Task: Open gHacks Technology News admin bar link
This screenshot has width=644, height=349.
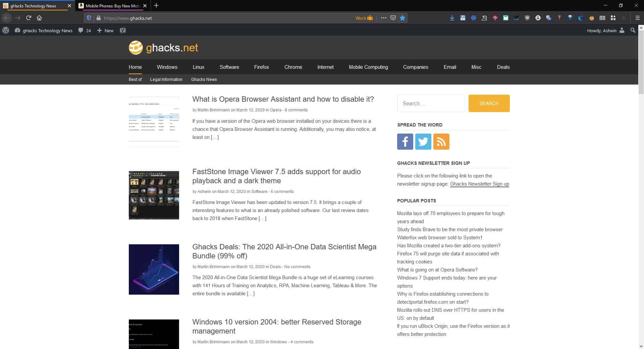Action: pyautogui.click(x=44, y=31)
